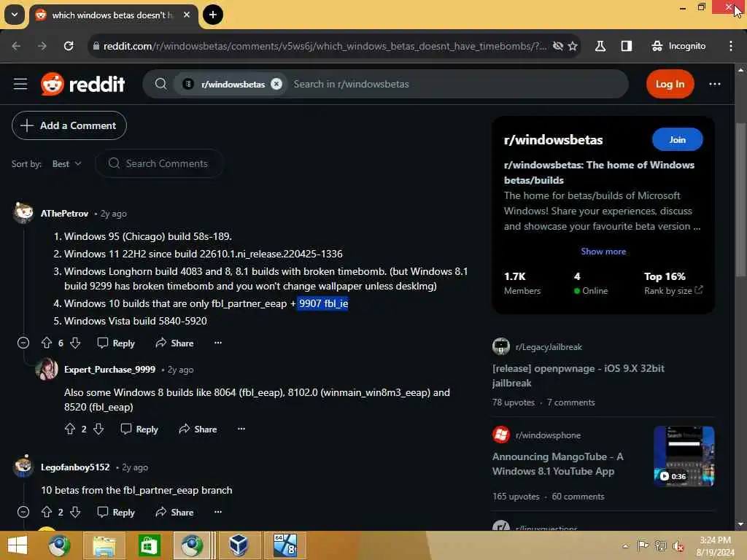Open the taskbar clock and date
This screenshot has width=747, height=560.
[x=715, y=546]
